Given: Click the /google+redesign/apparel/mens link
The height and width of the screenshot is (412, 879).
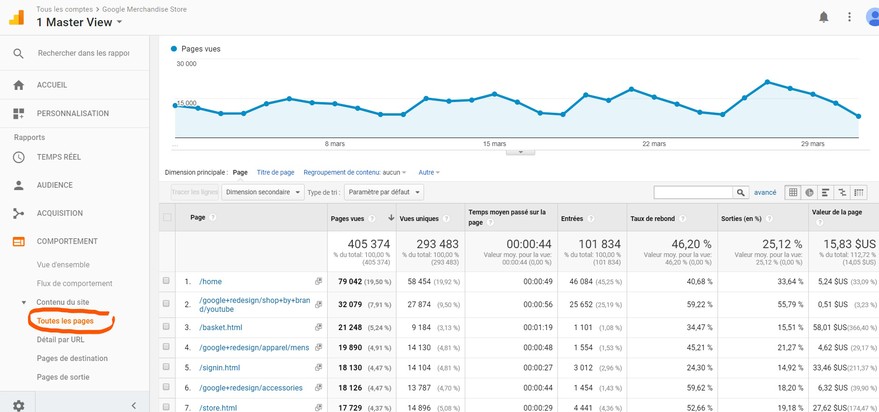Looking at the screenshot, I should click(x=254, y=348).
